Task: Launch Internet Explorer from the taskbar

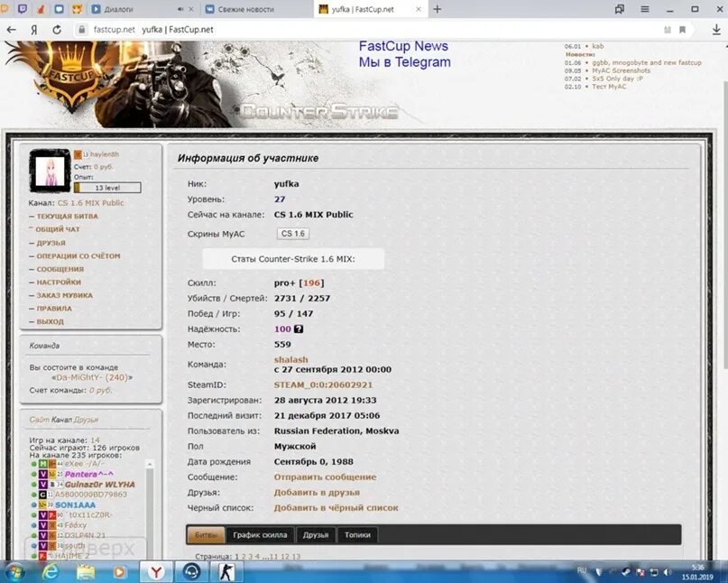Action: click(51, 572)
